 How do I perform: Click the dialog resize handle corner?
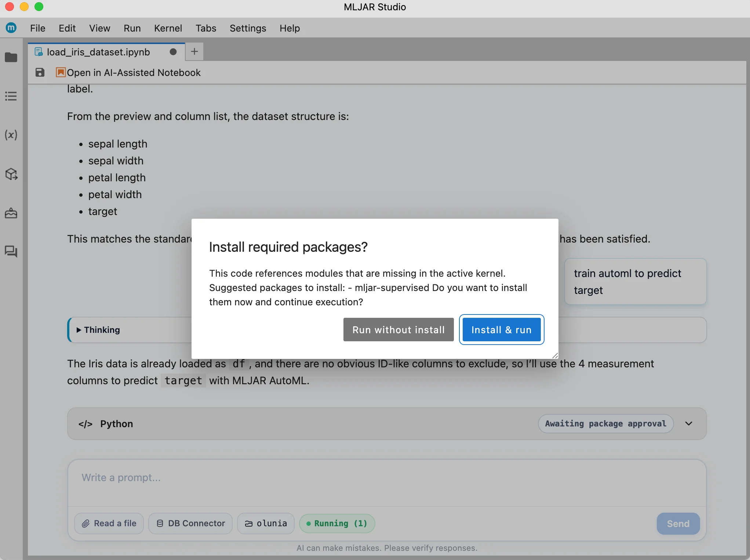click(555, 355)
